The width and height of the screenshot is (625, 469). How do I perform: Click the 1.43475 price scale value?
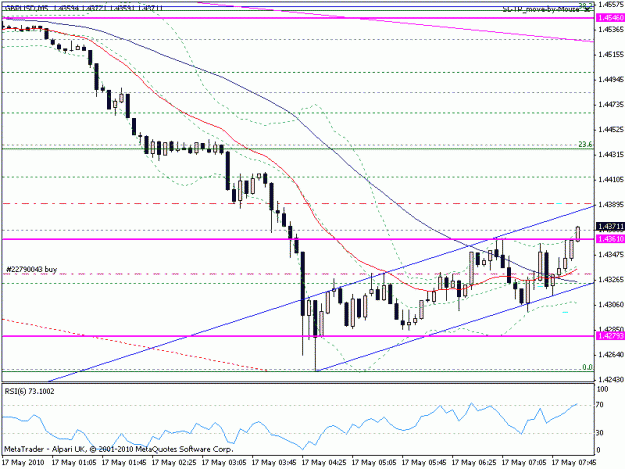click(x=611, y=255)
